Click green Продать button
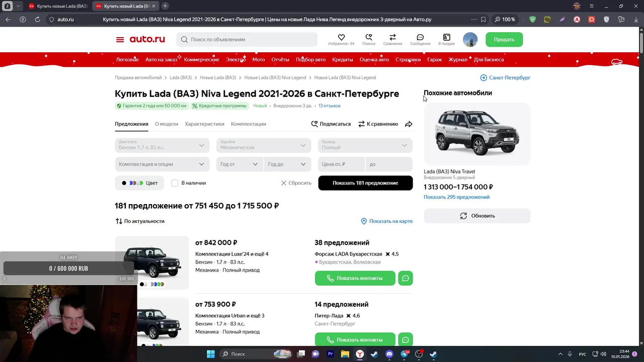 [504, 39]
